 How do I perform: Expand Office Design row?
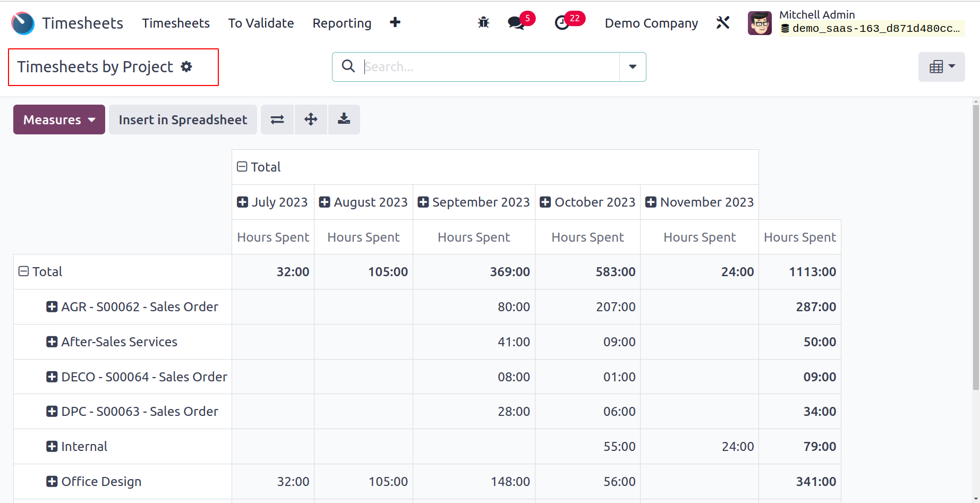click(52, 481)
